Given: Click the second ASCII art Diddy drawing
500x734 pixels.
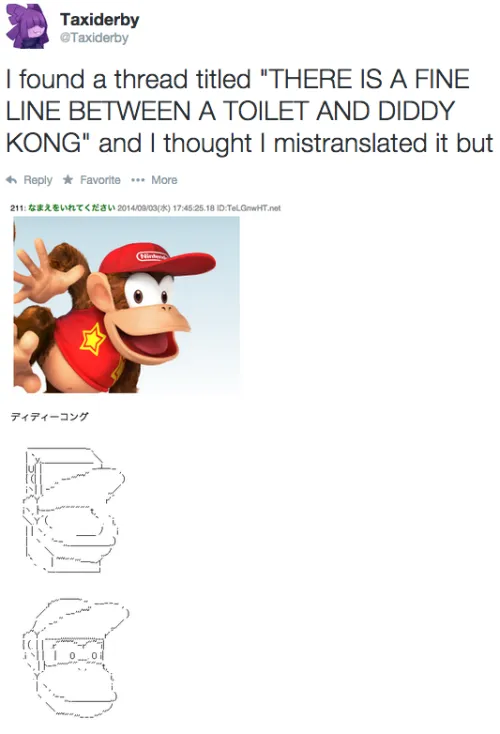Looking at the screenshot, I should click(x=75, y=658).
